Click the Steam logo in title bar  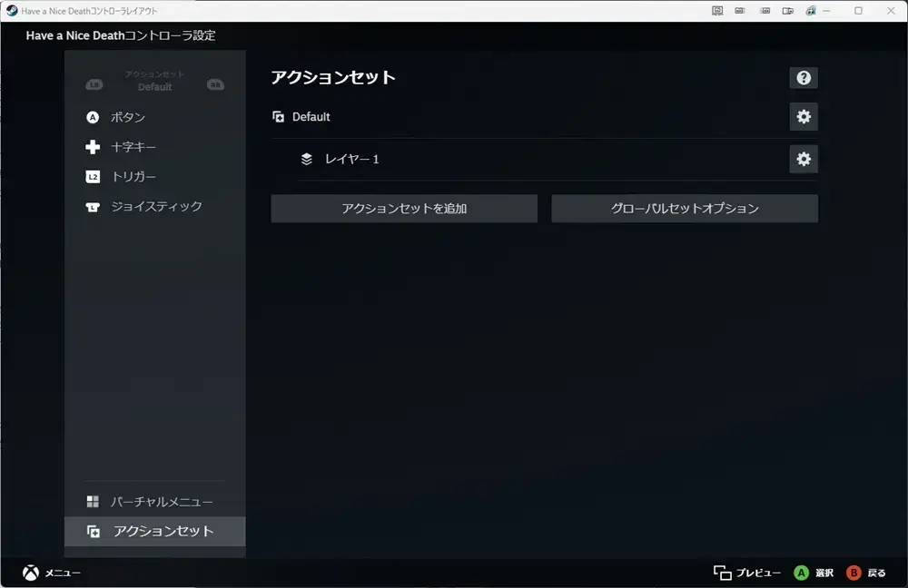coord(12,10)
